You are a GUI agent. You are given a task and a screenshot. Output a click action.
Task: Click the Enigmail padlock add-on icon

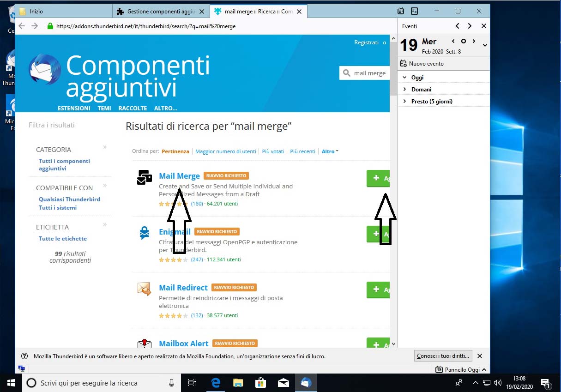(145, 233)
